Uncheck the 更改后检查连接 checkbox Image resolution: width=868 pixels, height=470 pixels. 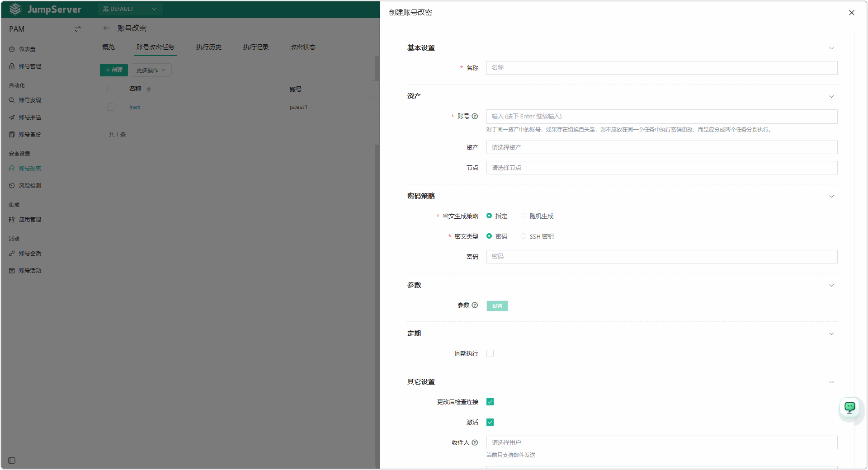(x=490, y=402)
